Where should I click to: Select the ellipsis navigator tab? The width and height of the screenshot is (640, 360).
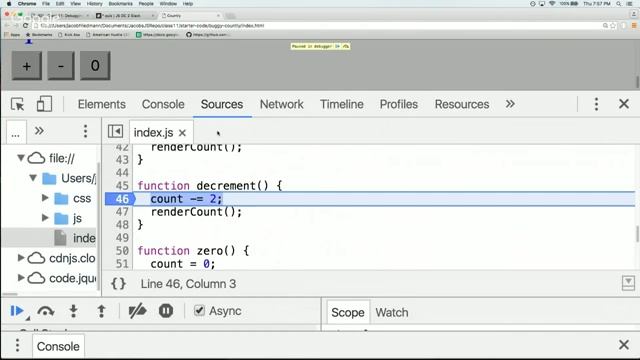[16, 132]
